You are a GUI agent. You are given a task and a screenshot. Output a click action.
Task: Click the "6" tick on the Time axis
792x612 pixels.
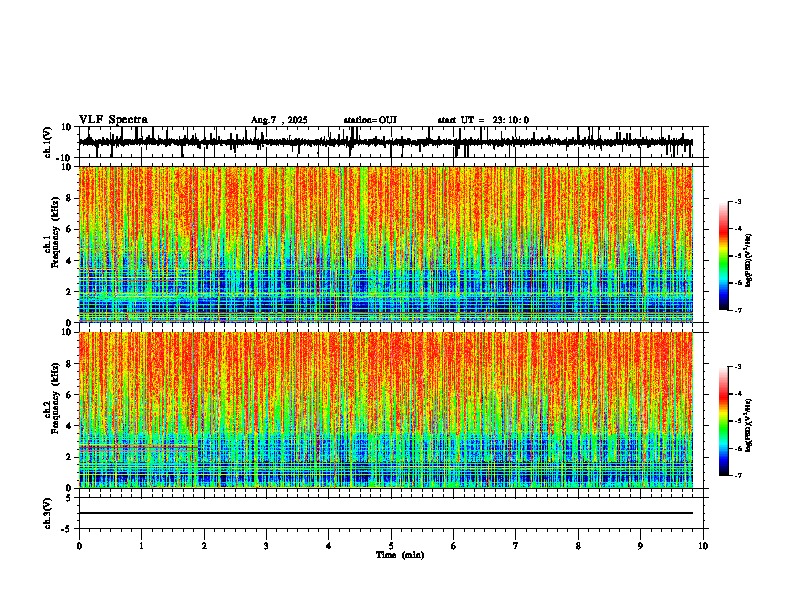[x=454, y=546]
